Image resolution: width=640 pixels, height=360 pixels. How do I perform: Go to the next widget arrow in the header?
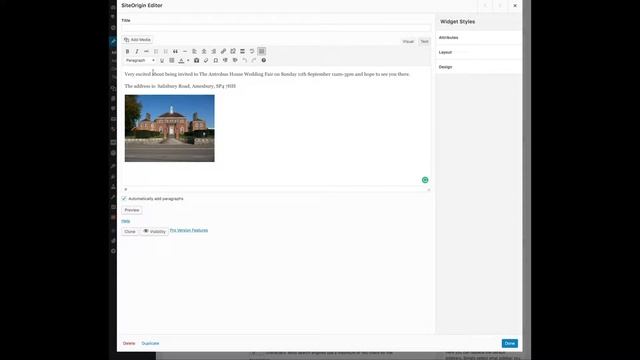point(500,6)
